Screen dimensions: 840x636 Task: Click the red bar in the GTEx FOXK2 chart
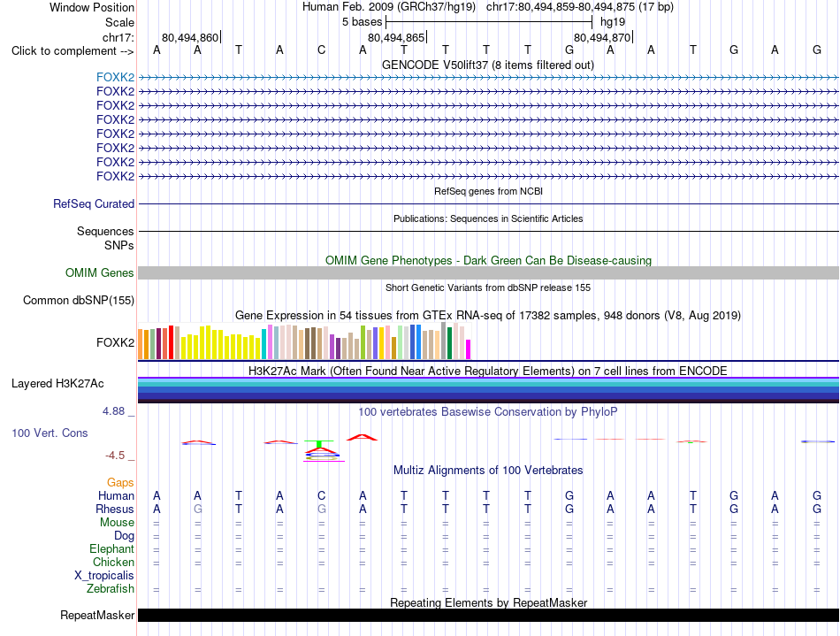tap(171, 341)
